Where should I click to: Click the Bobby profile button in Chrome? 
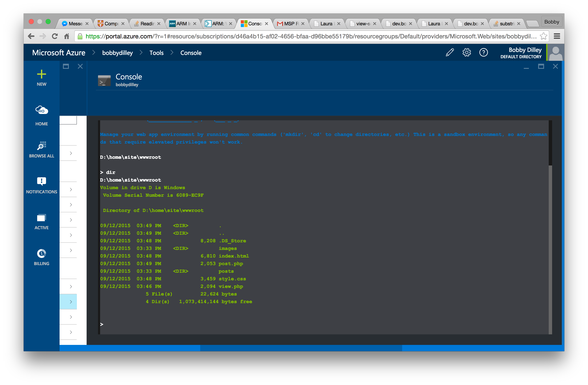[551, 22]
